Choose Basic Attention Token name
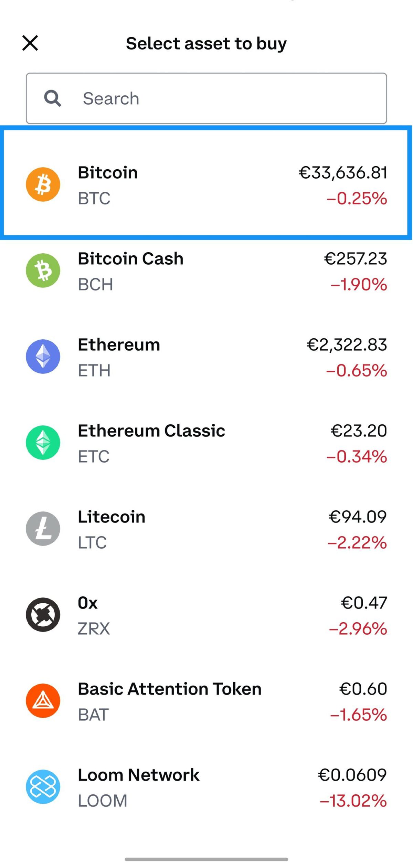This screenshot has width=413, height=868. click(x=169, y=689)
